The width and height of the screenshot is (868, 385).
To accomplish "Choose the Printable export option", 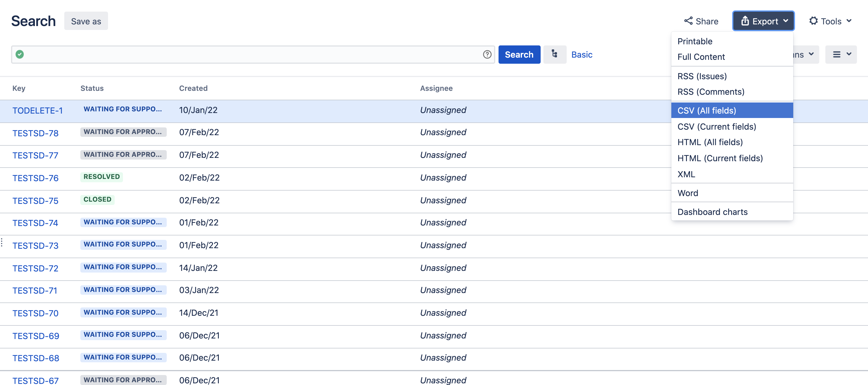I will pyautogui.click(x=695, y=41).
